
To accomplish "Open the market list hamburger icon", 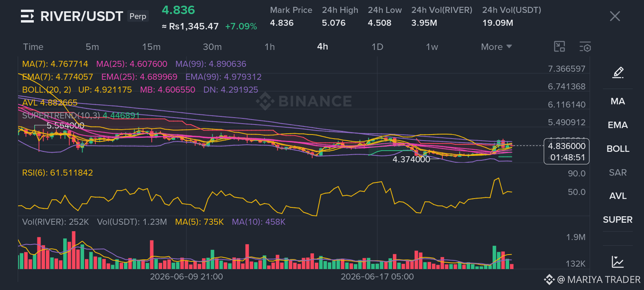I will [27, 16].
